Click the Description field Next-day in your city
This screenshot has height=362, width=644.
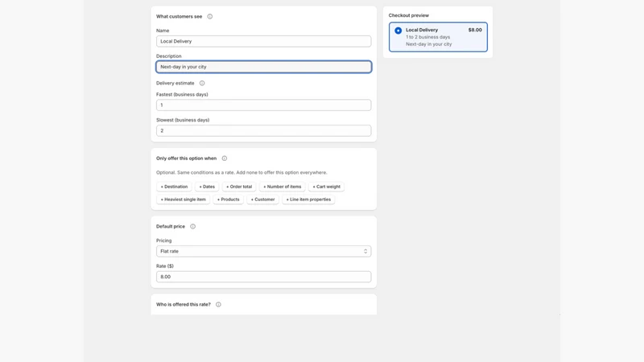[264, 67]
